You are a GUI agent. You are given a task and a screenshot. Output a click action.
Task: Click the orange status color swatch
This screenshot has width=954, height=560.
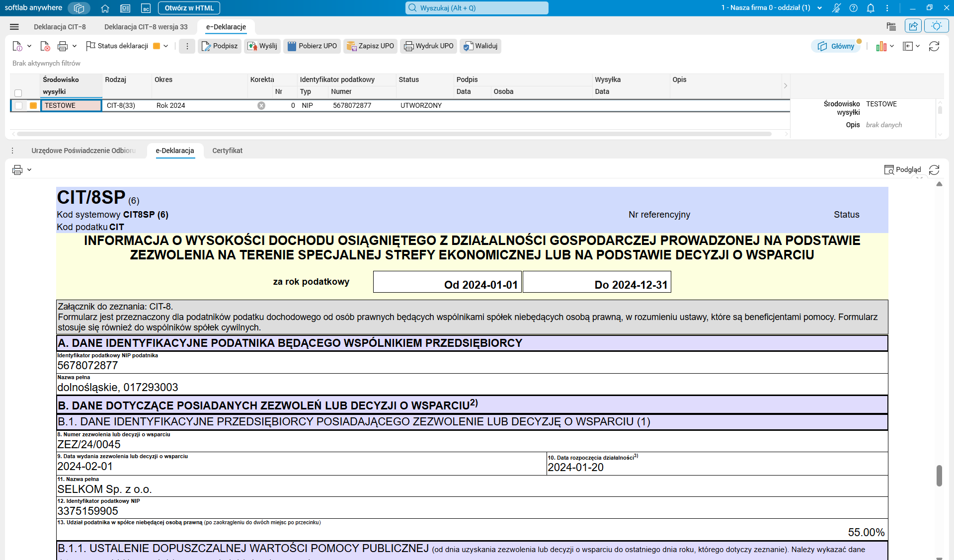click(x=157, y=46)
